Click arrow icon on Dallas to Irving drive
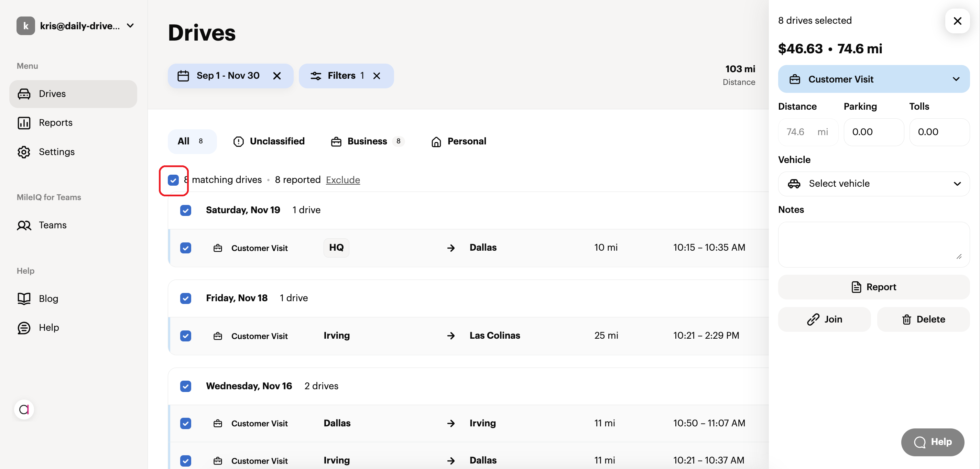Viewport: 980px width, 469px height. [451, 423]
